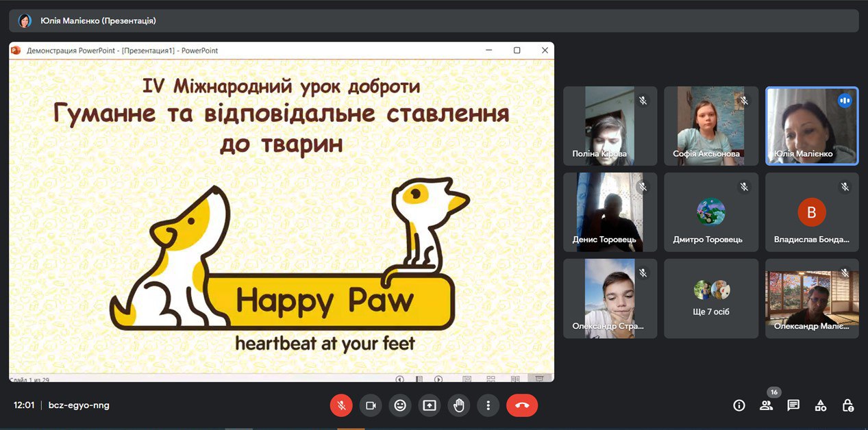868x430 pixels.
Task: Go to next slide in PowerPoint status bar
Action: pos(438,379)
